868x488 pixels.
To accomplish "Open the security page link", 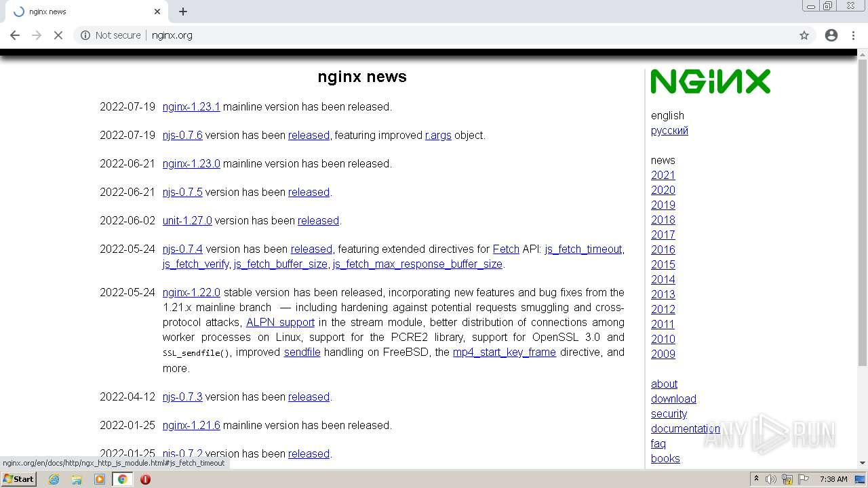I will point(669,413).
